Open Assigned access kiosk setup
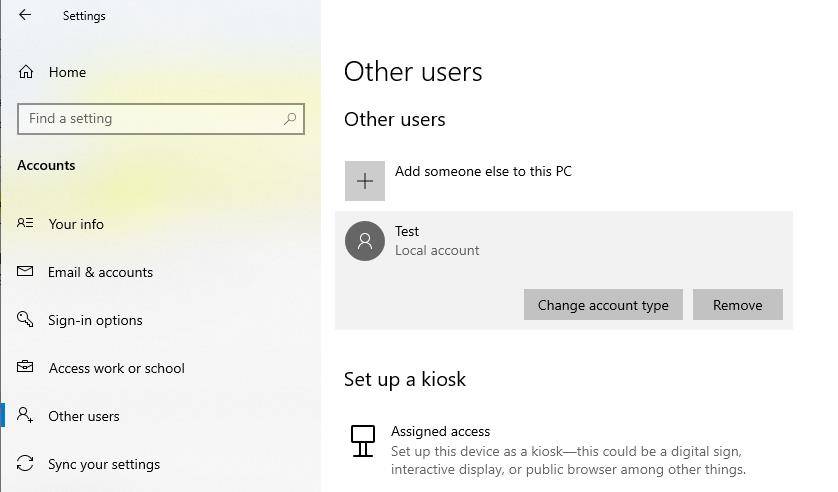 (440, 432)
